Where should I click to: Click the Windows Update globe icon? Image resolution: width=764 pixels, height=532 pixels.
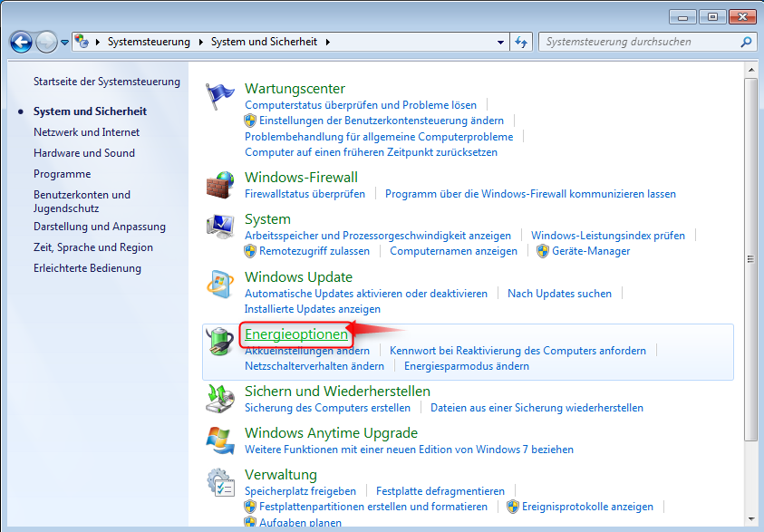tap(220, 285)
